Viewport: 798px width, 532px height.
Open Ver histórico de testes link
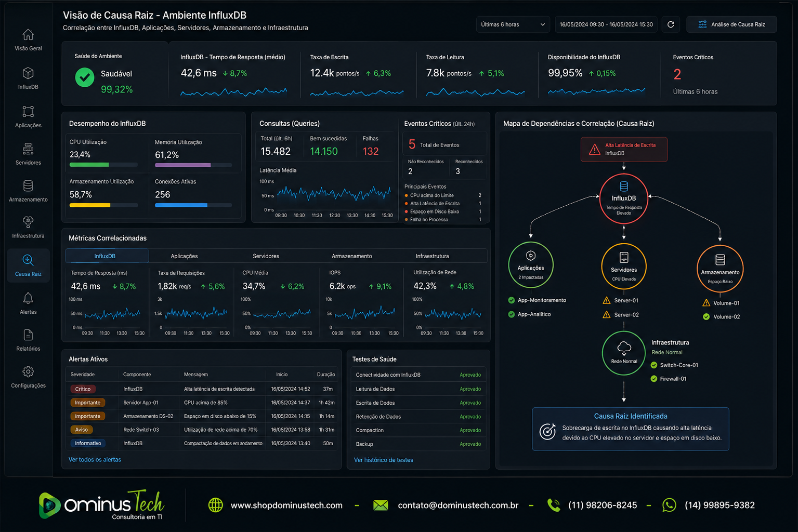[384, 460]
